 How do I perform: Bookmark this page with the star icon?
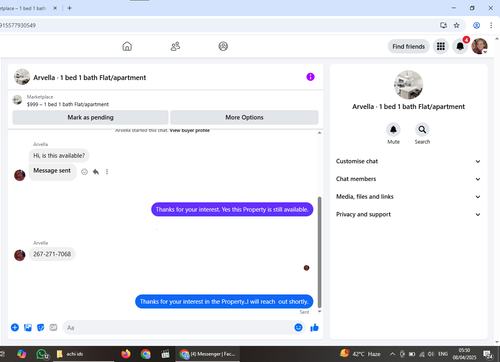(x=456, y=25)
